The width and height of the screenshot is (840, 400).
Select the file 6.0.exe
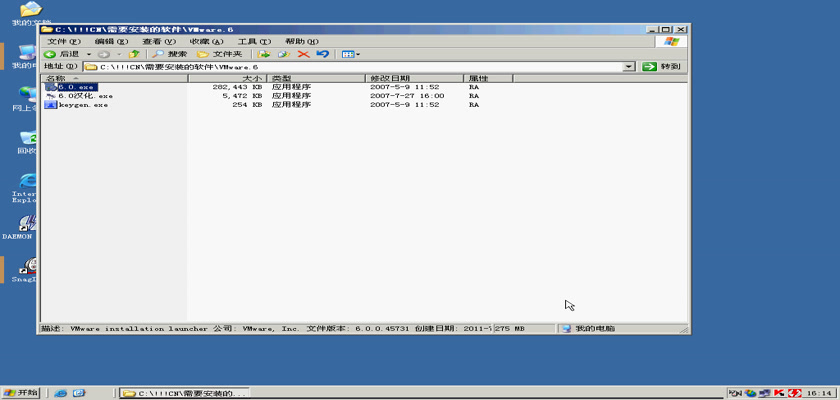pos(78,87)
